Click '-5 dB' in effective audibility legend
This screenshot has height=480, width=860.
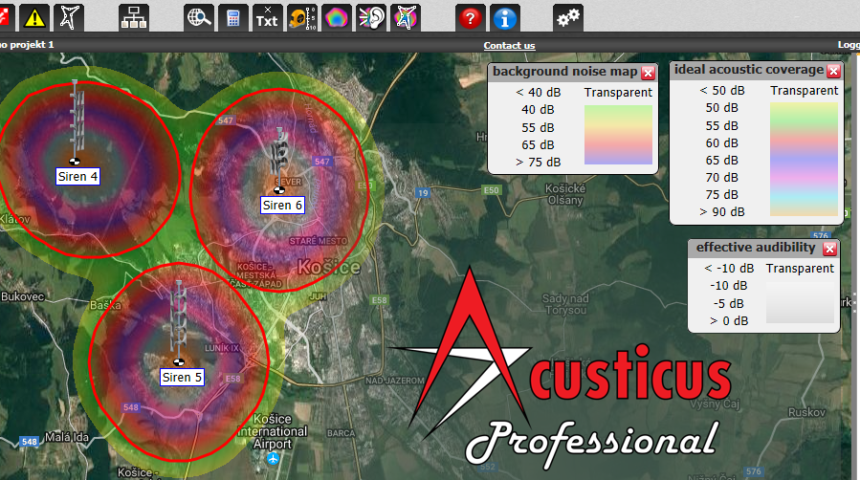(x=729, y=303)
